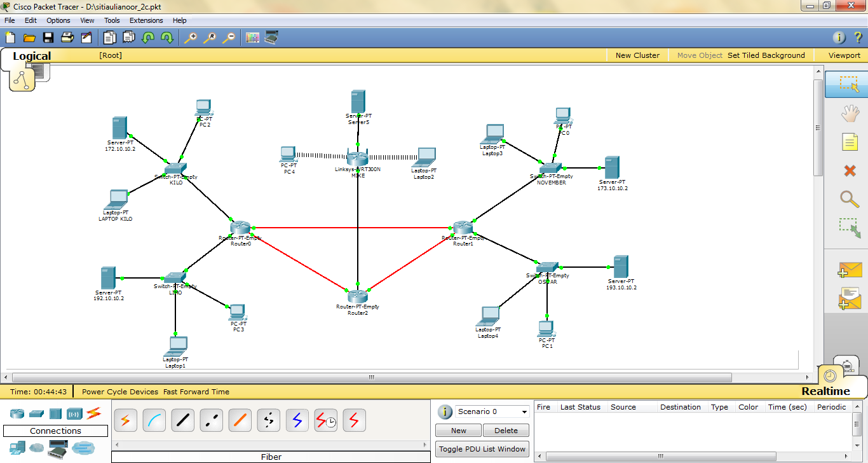This screenshot has width=868, height=463.
Task: Click the Viewport button
Action: tap(844, 55)
